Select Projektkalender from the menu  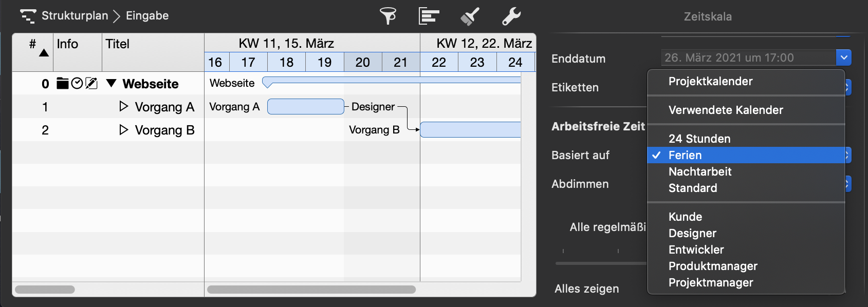pos(710,81)
